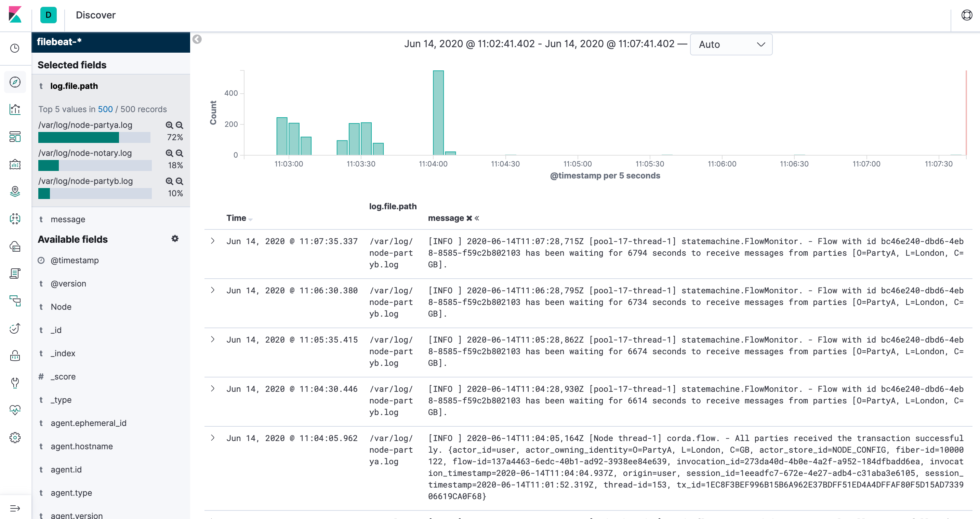Viewport: 980px width, 519px height.
Task: Click the node-notary.log 18% bar
Action: (x=94, y=165)
